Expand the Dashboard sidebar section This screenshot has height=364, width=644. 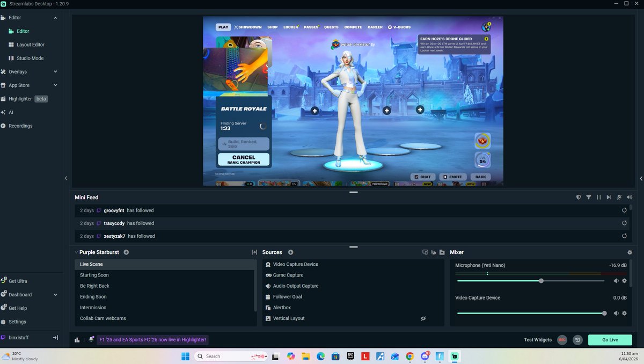coord(55,295)
